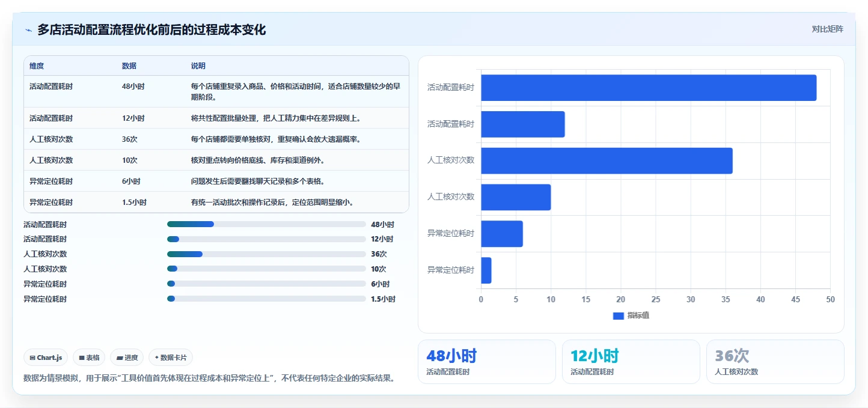Image resolution: width=868 pixels, height=408 pixels.
Task: Click the longest chart bar reaching 48
Action: pos(649,88)
